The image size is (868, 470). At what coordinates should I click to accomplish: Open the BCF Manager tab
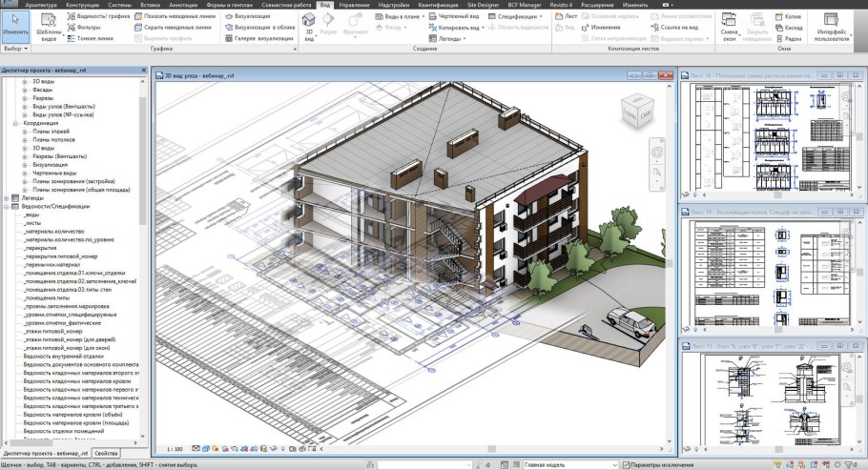click(525, 5)
